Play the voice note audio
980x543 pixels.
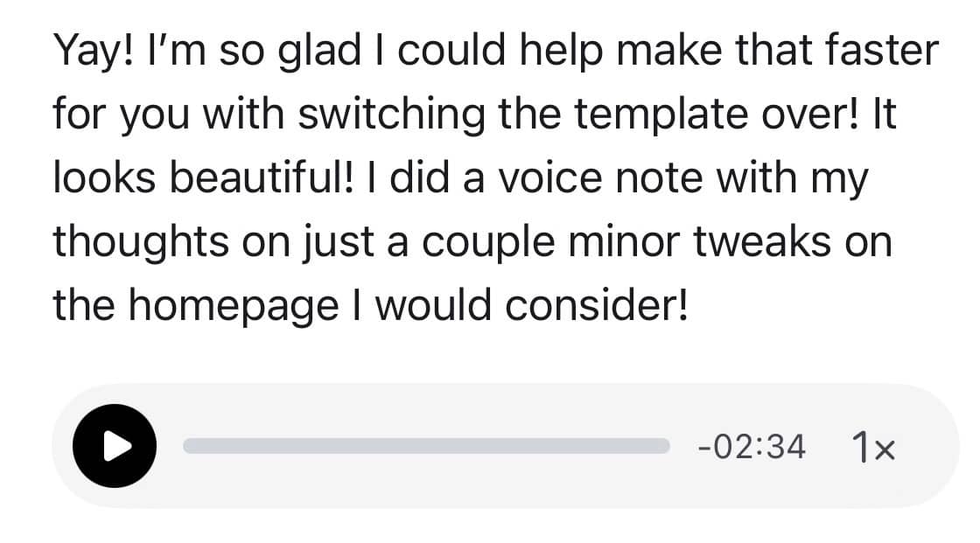click(115, 446)
